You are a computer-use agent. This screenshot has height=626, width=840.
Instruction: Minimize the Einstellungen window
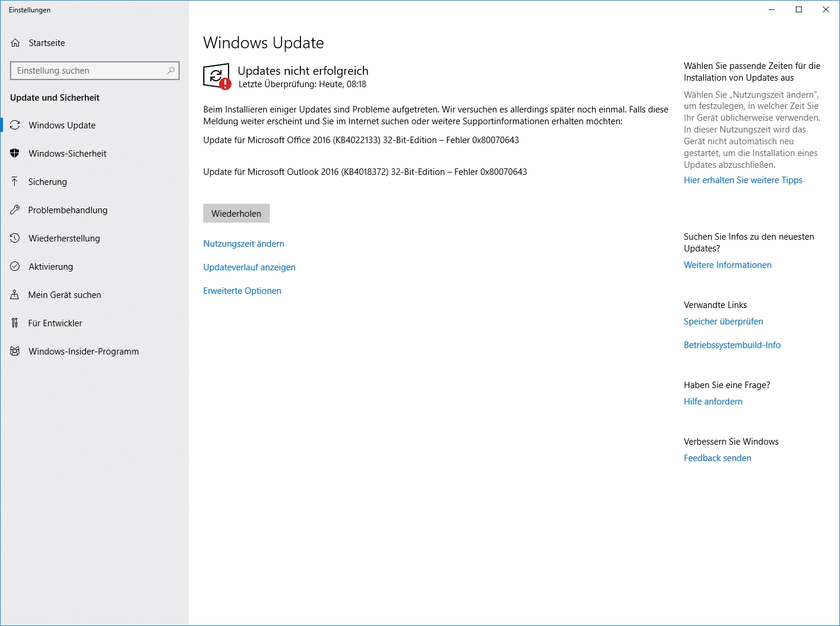pyautogui.click(x=772, y=9)
